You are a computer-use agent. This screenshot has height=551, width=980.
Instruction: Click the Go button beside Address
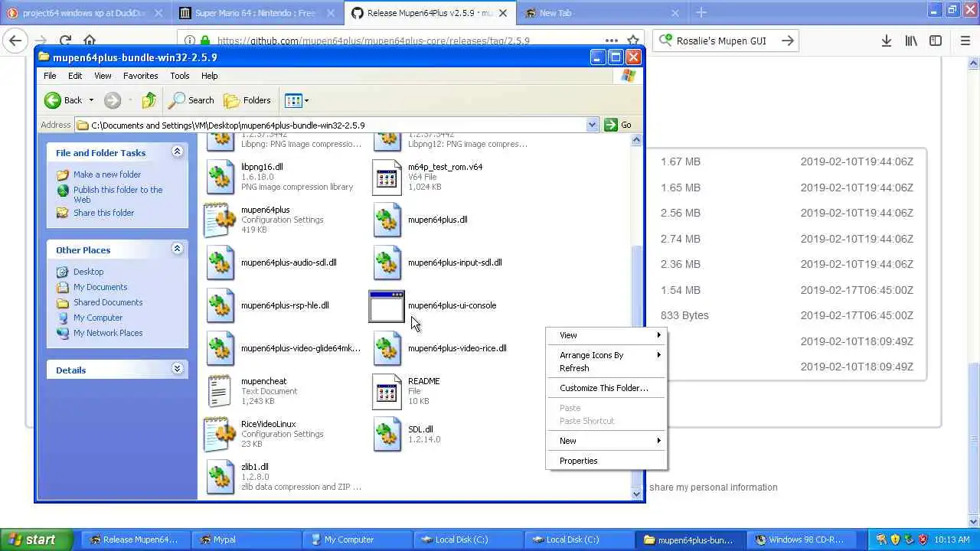[x=619, y=125]
